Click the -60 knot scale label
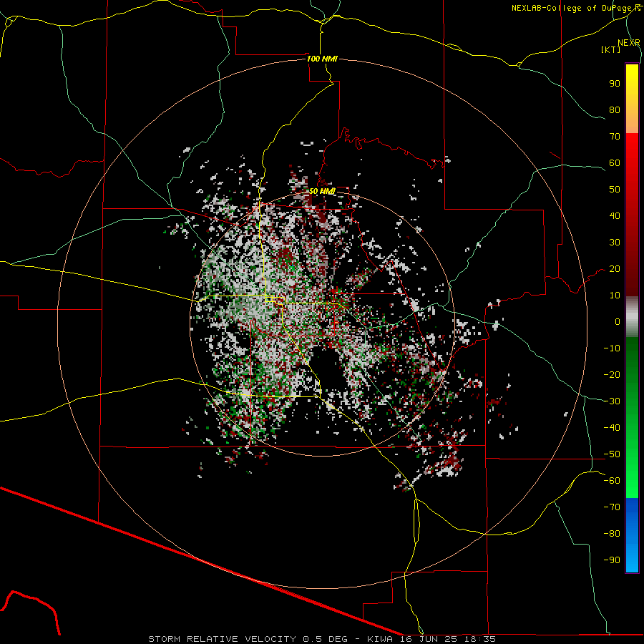The image size is (644, 644). [x=612, y=481]
